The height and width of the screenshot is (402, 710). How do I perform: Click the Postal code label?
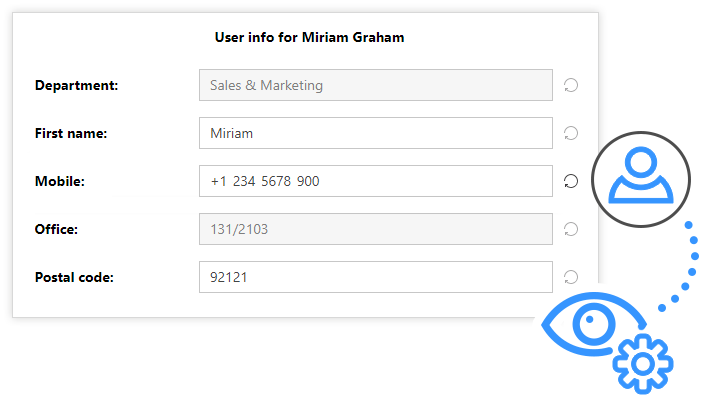74,277
